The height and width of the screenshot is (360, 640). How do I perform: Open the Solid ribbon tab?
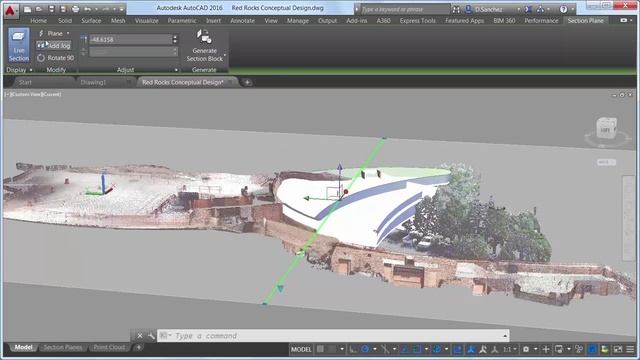point(64,20)
